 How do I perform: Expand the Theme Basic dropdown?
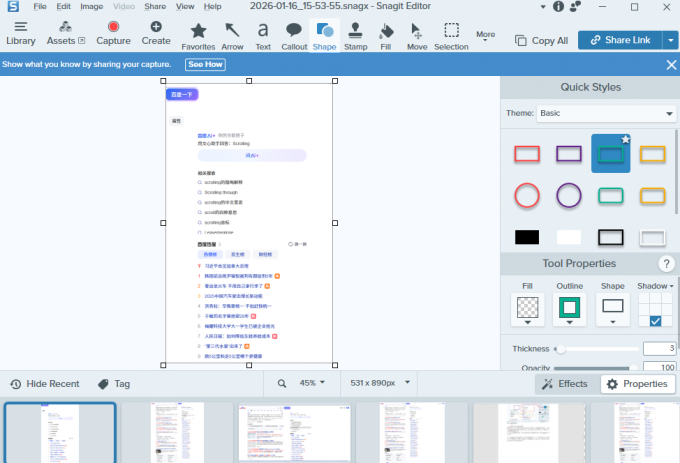click(x=606, y=114)
